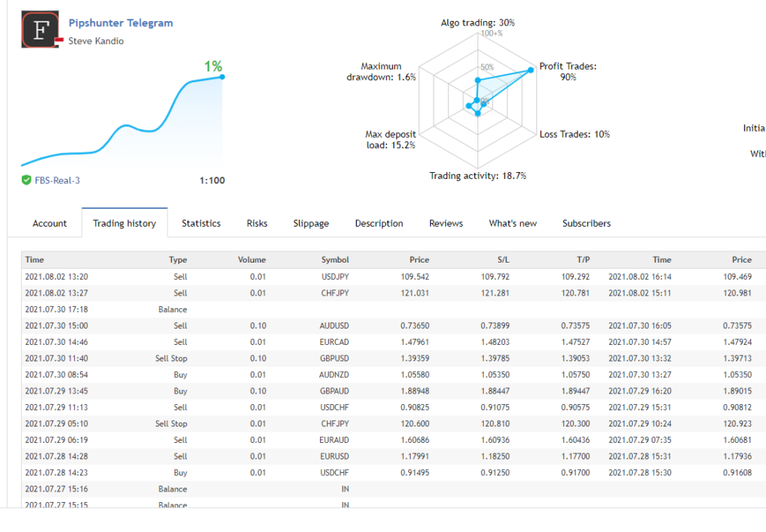Select the EURAUD symbol cell
Viewport: 766px width, 532px height.
(334, 440)
